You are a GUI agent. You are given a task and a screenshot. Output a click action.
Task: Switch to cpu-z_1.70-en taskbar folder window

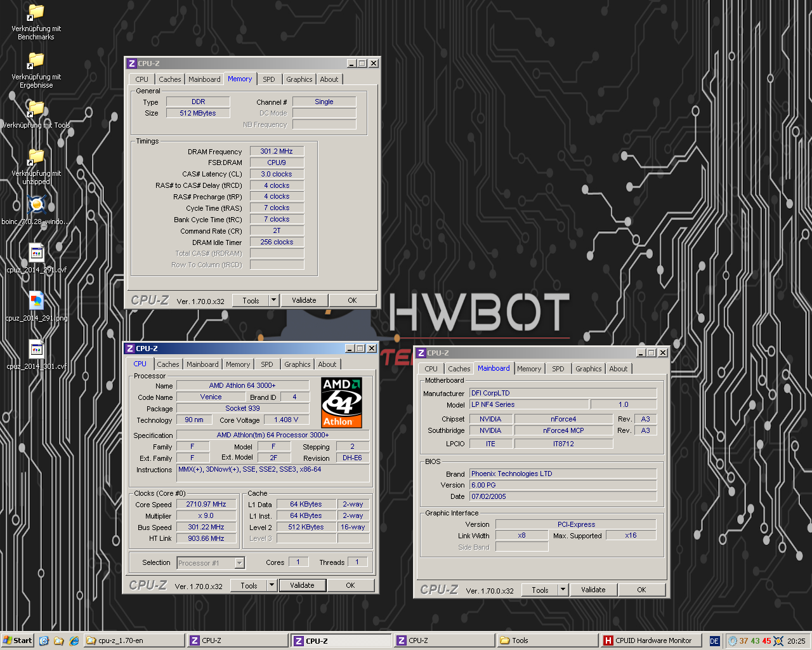(134, 640)
